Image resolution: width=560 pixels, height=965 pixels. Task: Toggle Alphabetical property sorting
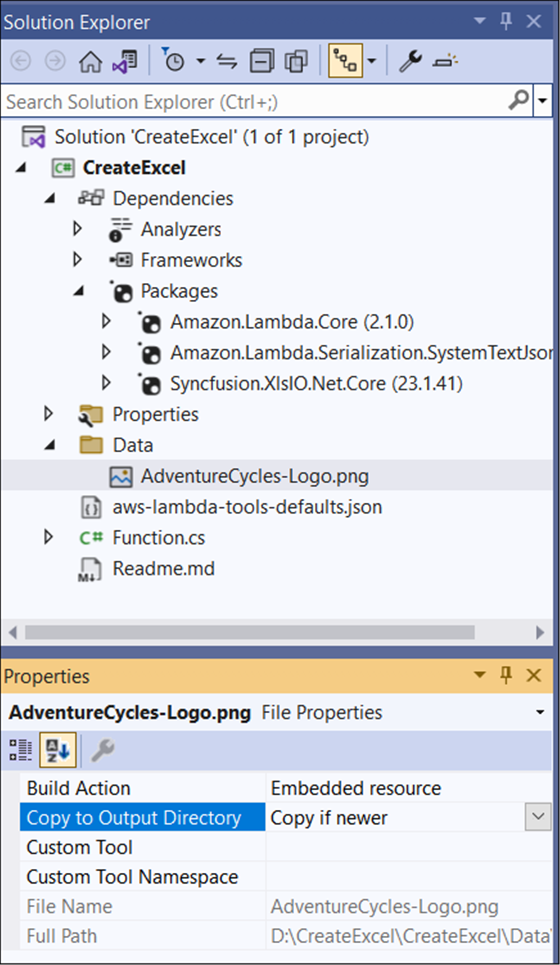click(x=58, y=750)
